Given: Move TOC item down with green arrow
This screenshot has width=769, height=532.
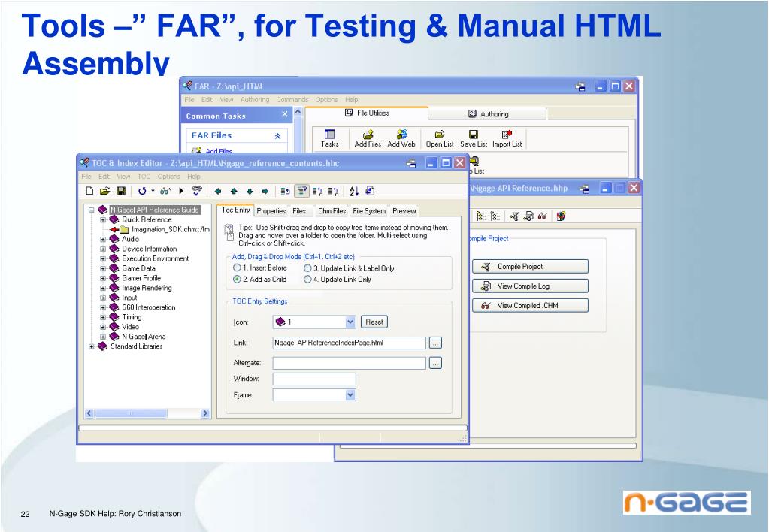Looking at the screenshot, I should point(250,192).
